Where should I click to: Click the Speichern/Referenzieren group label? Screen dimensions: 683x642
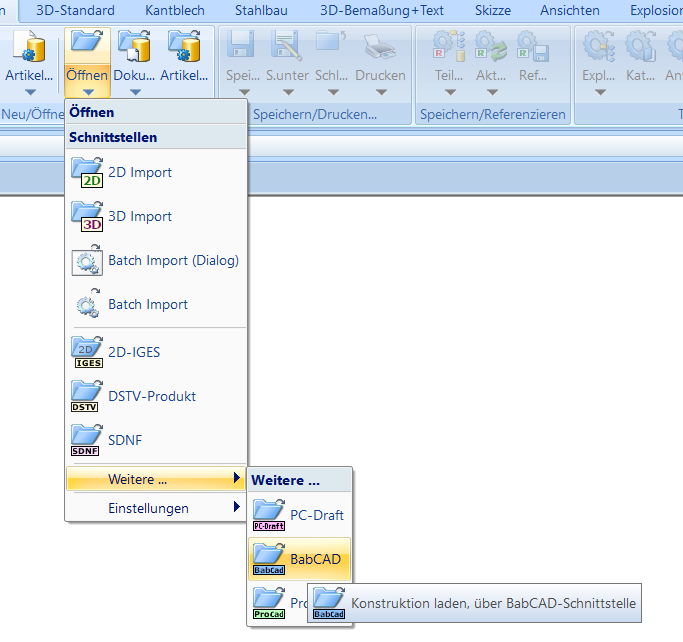[x=493, y=115]
